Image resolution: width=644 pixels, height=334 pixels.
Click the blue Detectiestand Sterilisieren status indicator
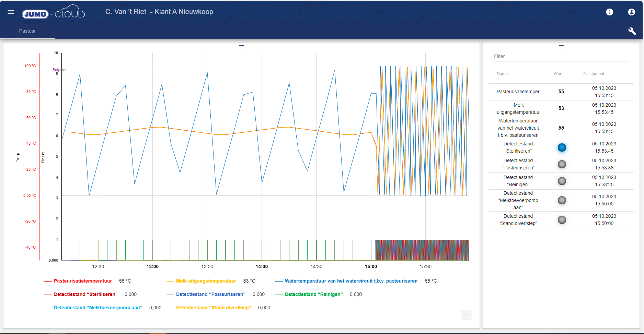coord(562,147)
